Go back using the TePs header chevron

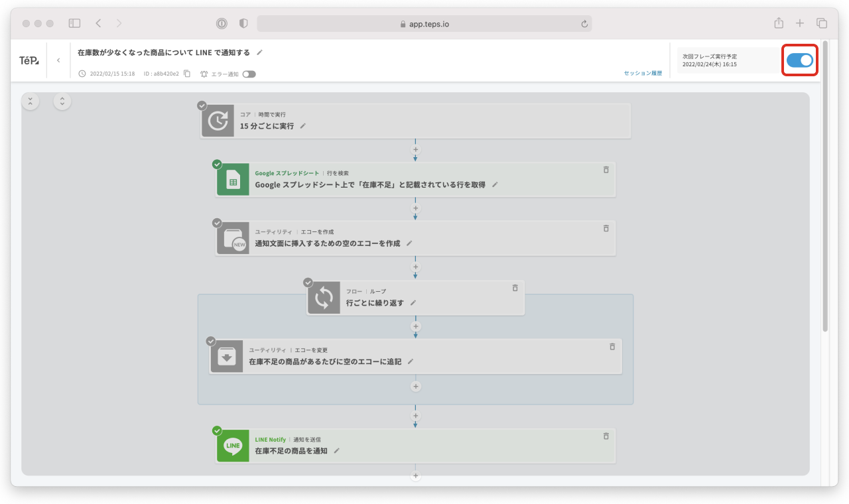58,60
